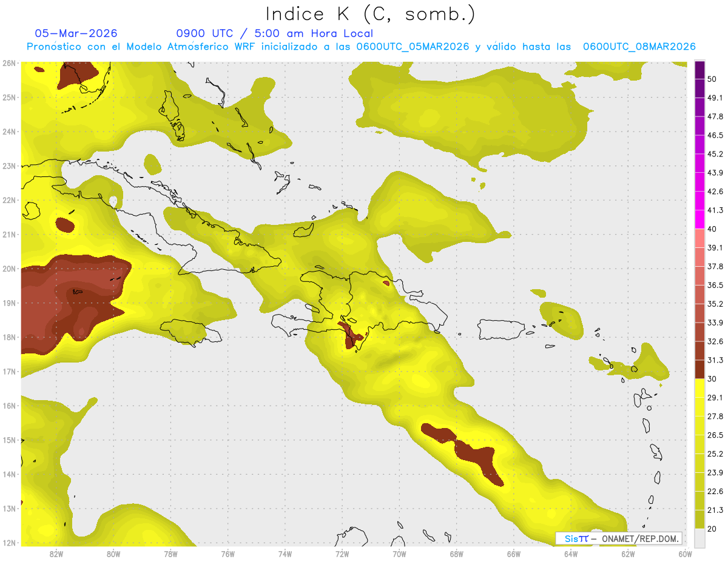Viewport: 728px width, 562px height.
Task: Click the colorbar value '43.9'
Action: click(715, 173)
